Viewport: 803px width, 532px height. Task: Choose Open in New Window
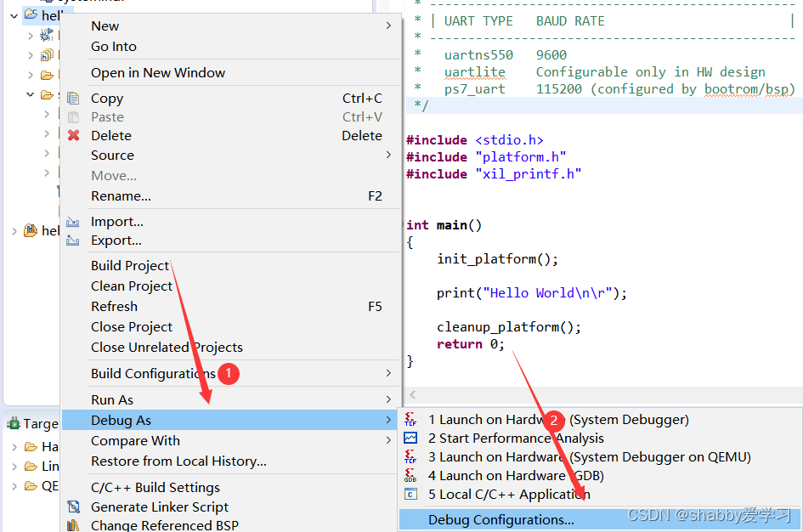[158, 73]
